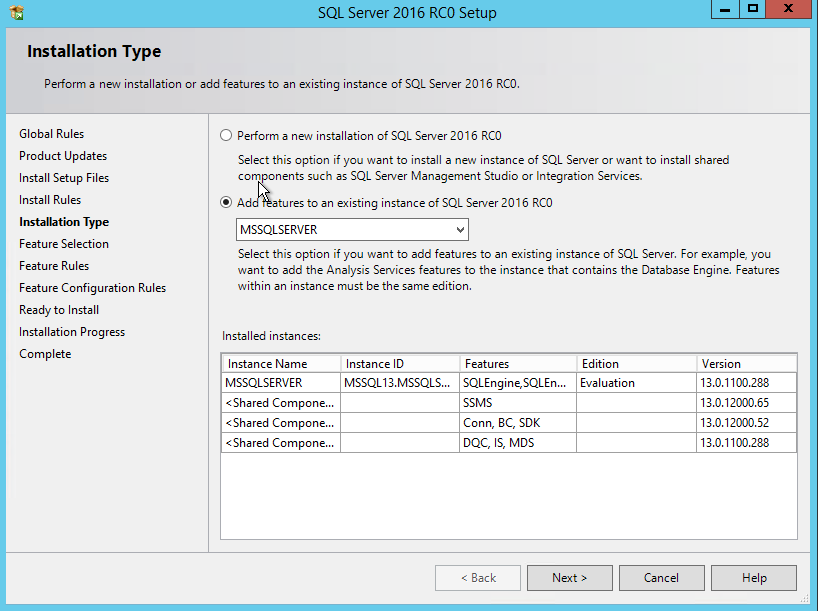Select Shared Components row with DQC, IS, MDS
The height and width of the screenshot is (611, 818).
(x=509, y=442)
